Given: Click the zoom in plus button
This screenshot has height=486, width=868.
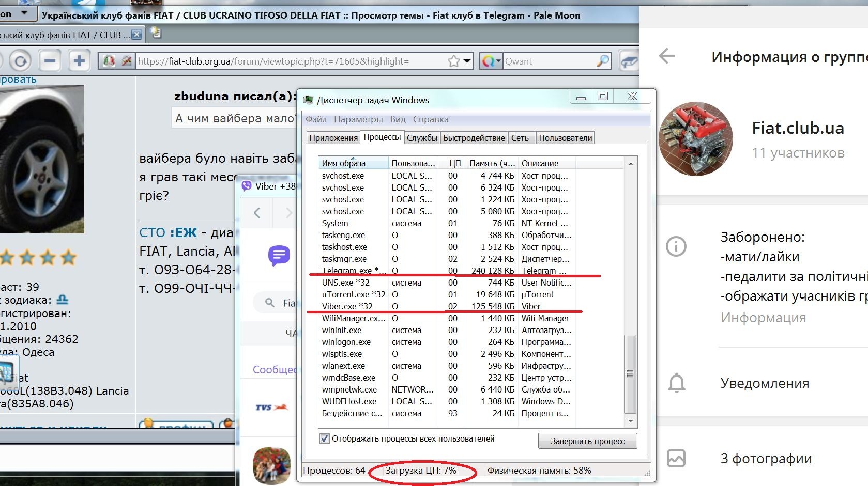Looking at the screenshot, I should pyautogui.click(x=79, y=61).
